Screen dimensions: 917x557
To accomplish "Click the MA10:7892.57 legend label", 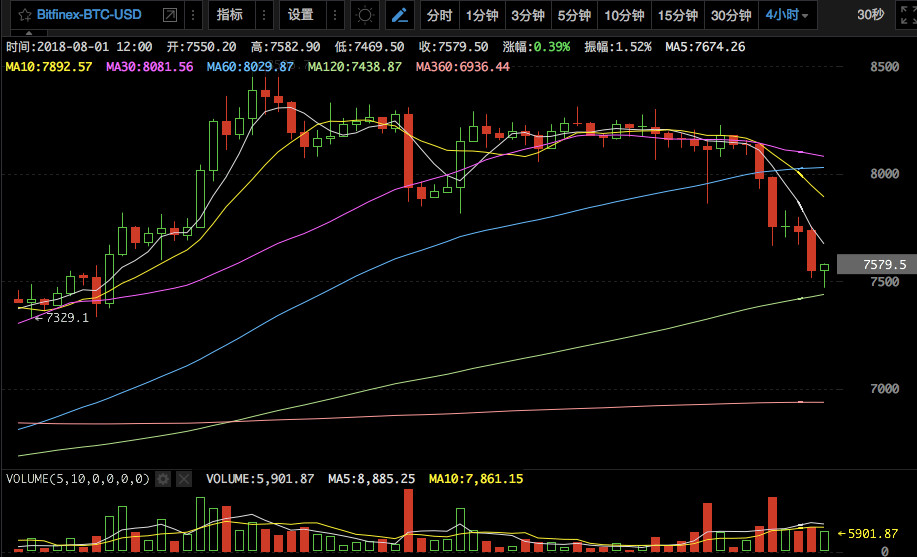I will (49, 67).
